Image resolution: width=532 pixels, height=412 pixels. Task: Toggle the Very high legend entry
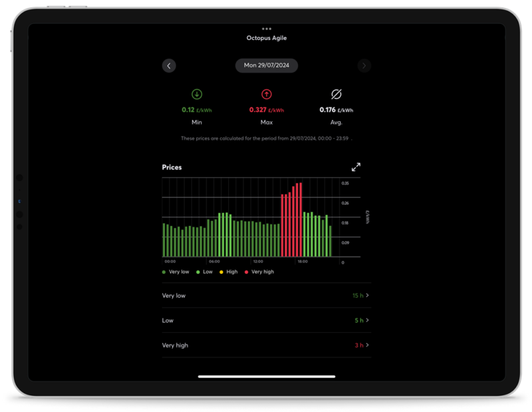259,272
